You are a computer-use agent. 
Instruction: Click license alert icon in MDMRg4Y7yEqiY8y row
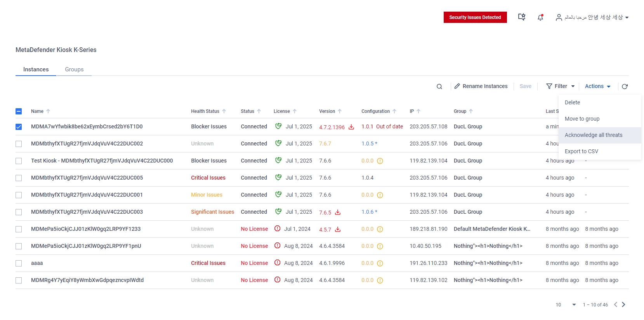click(x=278, y=280)
